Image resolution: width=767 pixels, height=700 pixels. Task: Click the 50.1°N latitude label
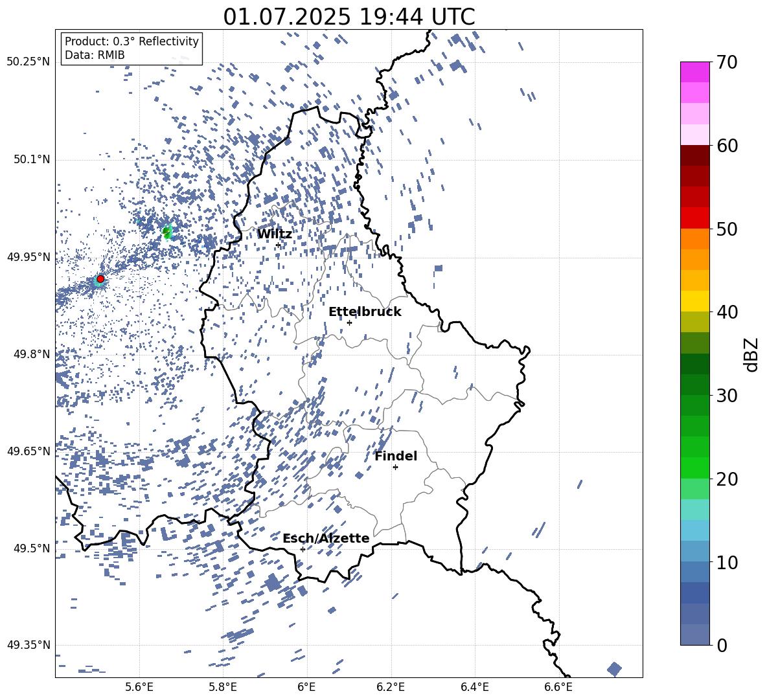click(x=32, y=159)
